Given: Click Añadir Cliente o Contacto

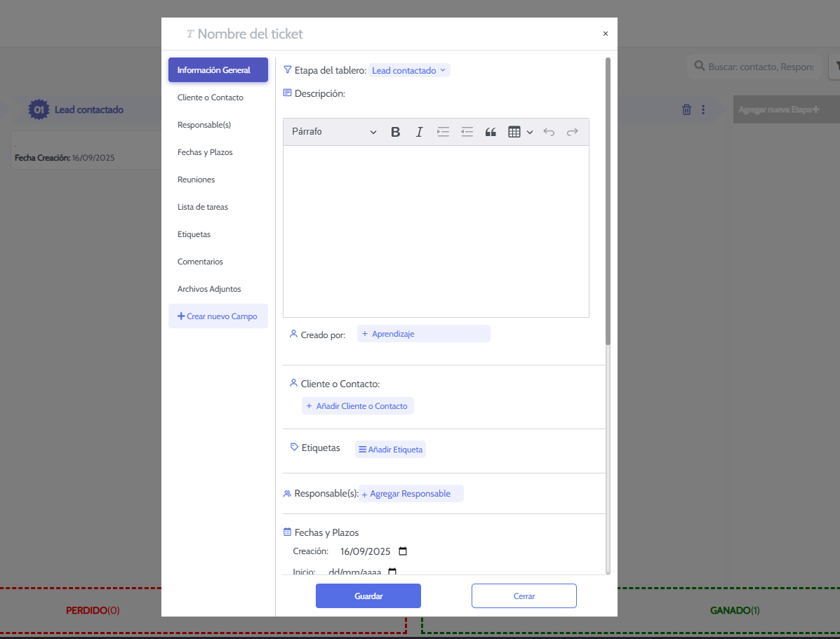Looking at the screenshot, I should [358, 406].
